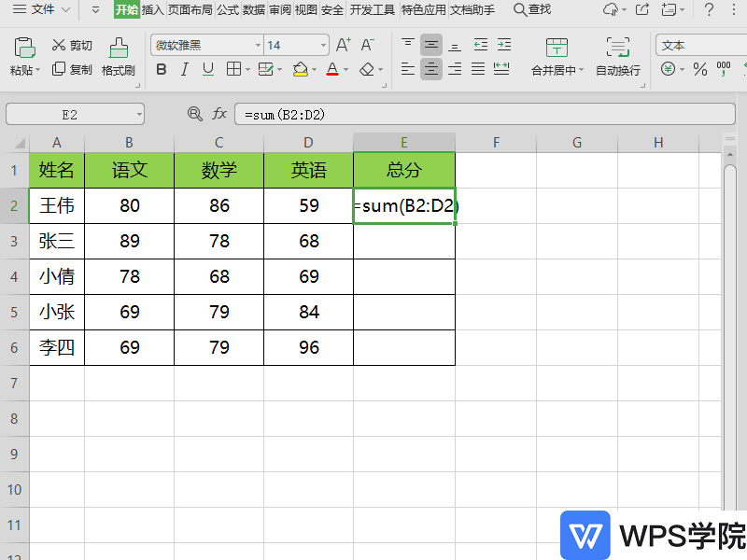Open the font name dropdown 微软雅黑
747x560 pixels.
pyautogui.click(x=206, y=45)
